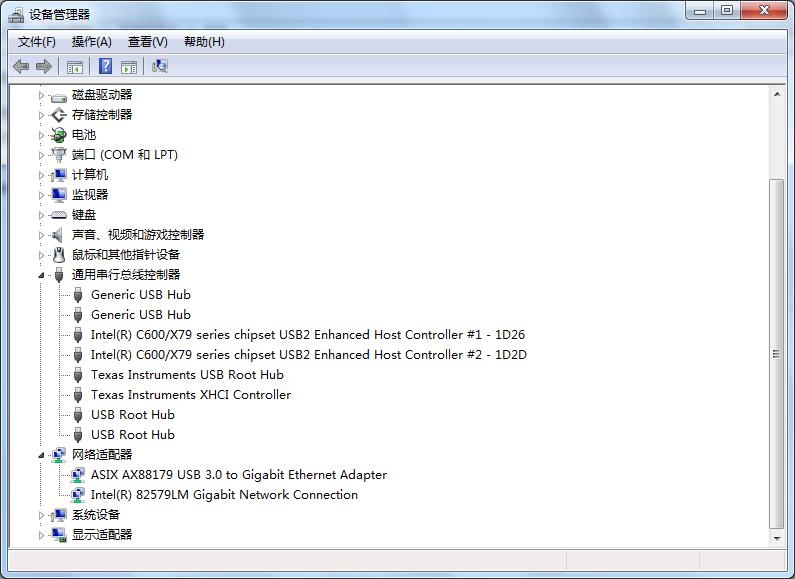Image resolution: width=795 pixels, height=579 pixels.
Task: Click the 网络适配器 network adapter category icon
Action: (59, 455)
